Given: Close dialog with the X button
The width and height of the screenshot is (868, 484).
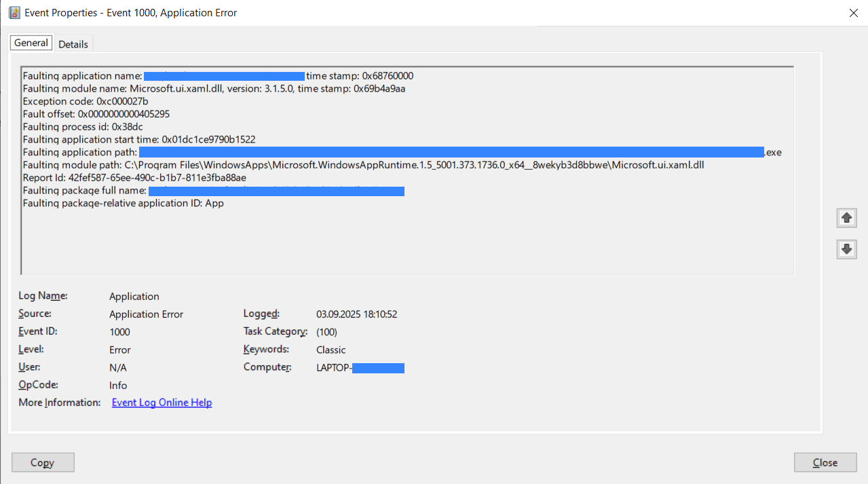Looking at the screenshot, I should pos(853,12).
